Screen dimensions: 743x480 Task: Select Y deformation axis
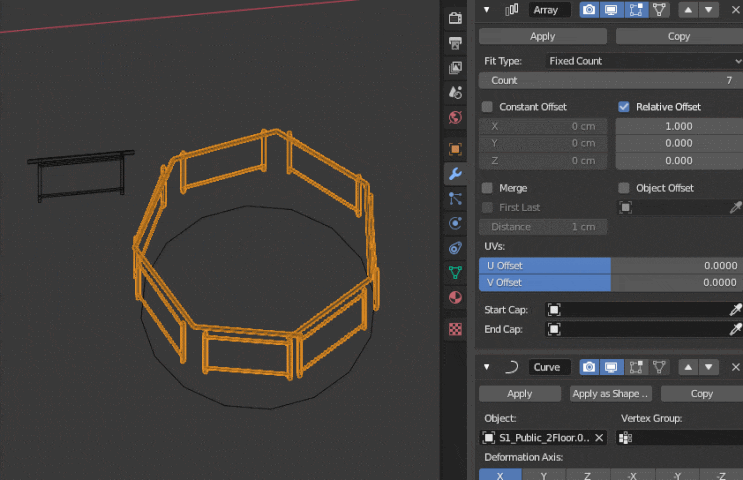pos(544,475)
